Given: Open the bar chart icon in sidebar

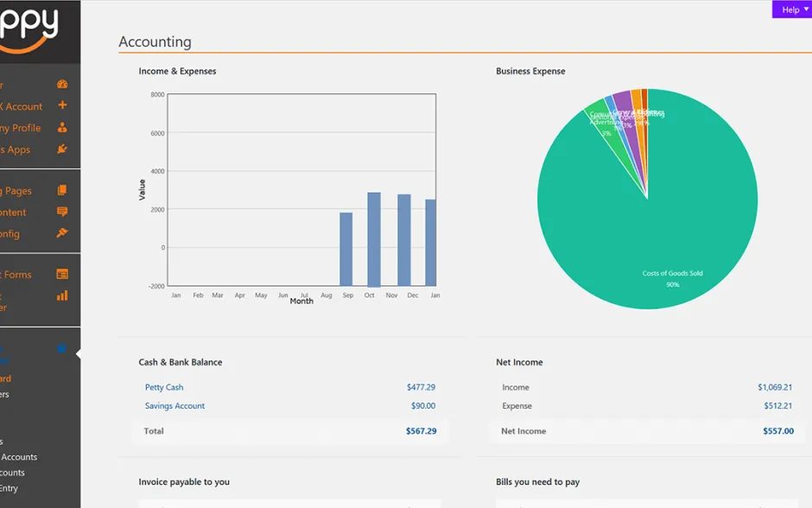Looking at the screenshot, I should point(61,295).
